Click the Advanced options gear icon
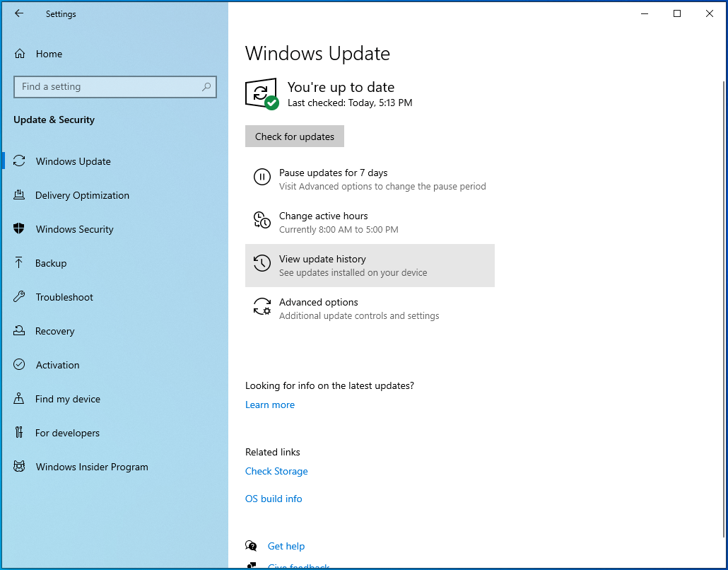 tap(262, 307)
